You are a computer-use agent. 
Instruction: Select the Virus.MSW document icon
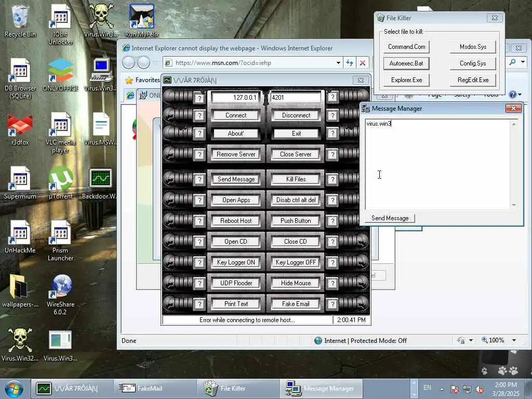[100, 129]
